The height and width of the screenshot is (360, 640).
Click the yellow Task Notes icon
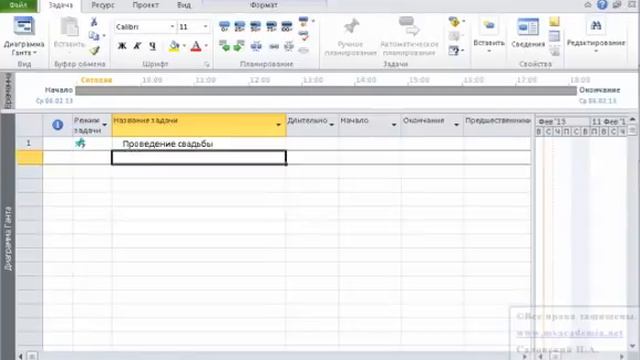click(x=554, y=22)
